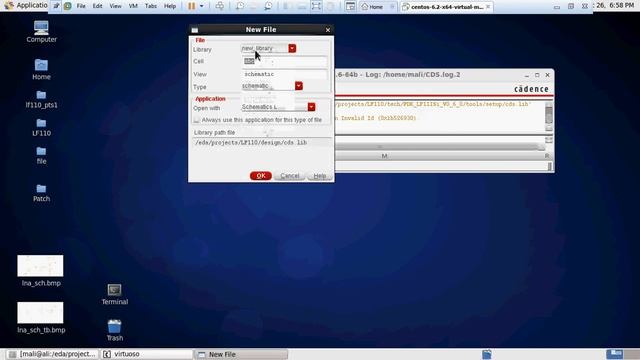
Task: Click the horizontal scrollbar in the Log window
Action: click(440, 147)
